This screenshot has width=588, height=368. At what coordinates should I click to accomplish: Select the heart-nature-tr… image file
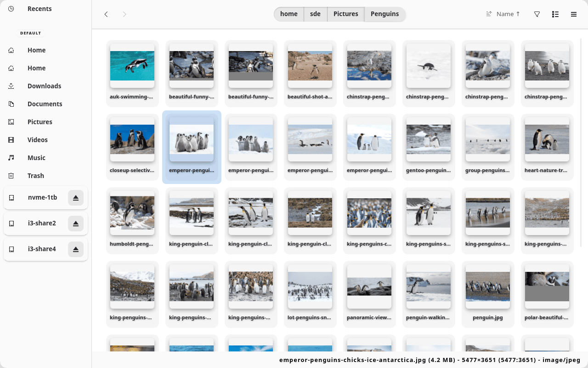(547, 147)
